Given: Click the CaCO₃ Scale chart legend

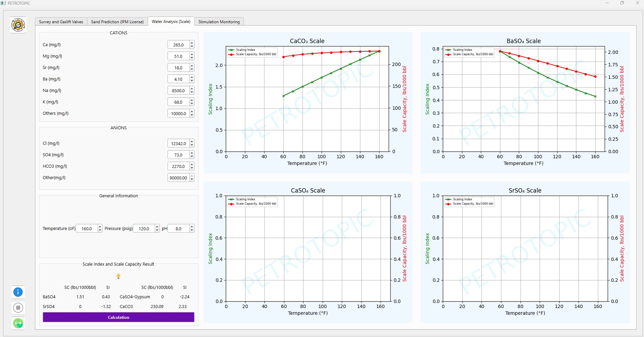Looking at the screenshot, I should click(x=252, y=52).
